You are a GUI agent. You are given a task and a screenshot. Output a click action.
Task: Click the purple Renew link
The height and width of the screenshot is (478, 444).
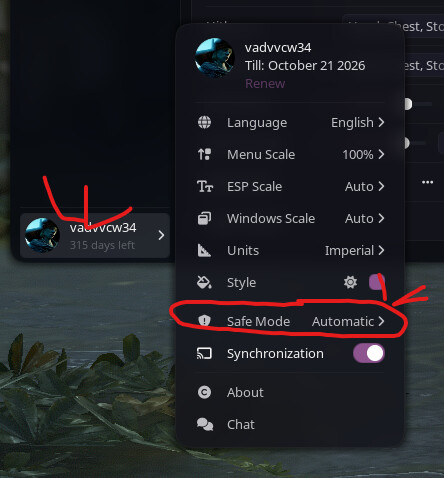pos(265,83)
